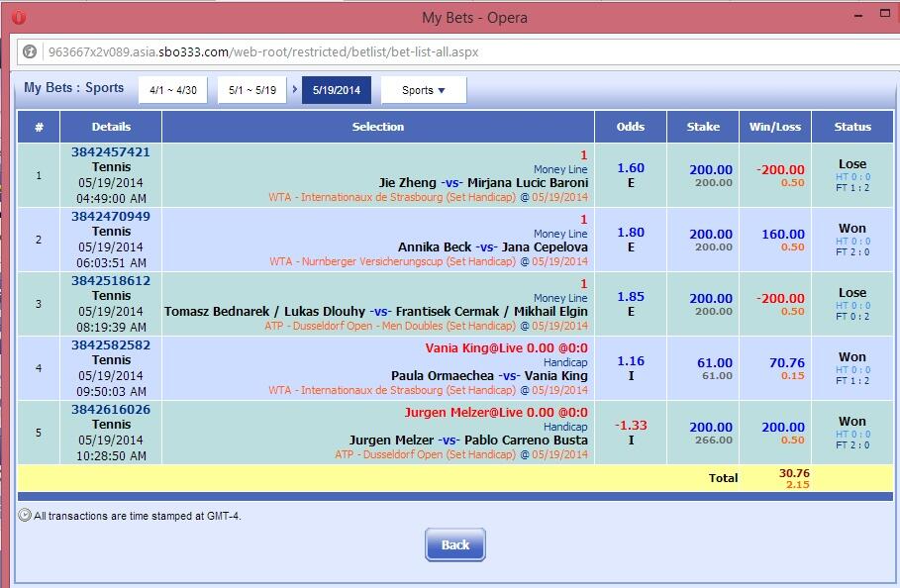Click odds value 1.85
The height and width of the screenshot is (588, 900).
click(x=631, y=296)
